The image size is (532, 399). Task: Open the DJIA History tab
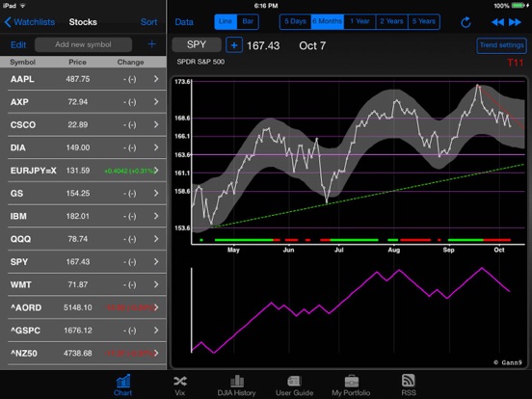(x=236, y=386)
